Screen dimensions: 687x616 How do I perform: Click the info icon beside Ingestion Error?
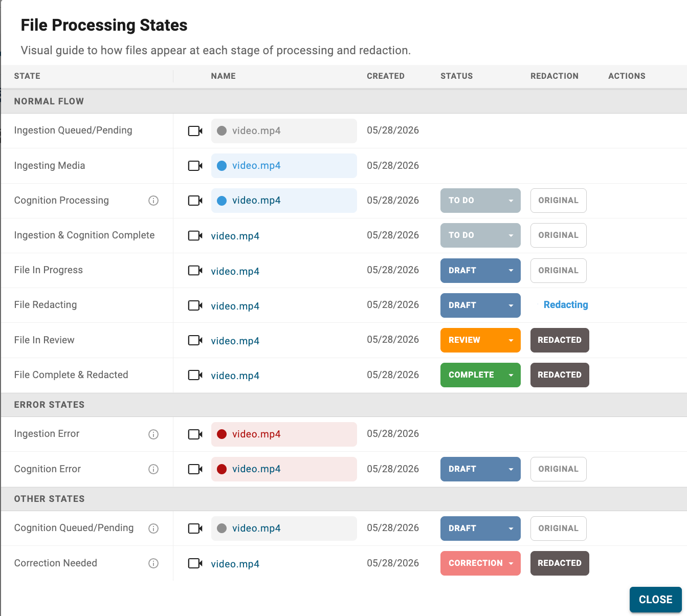point(153,434)
